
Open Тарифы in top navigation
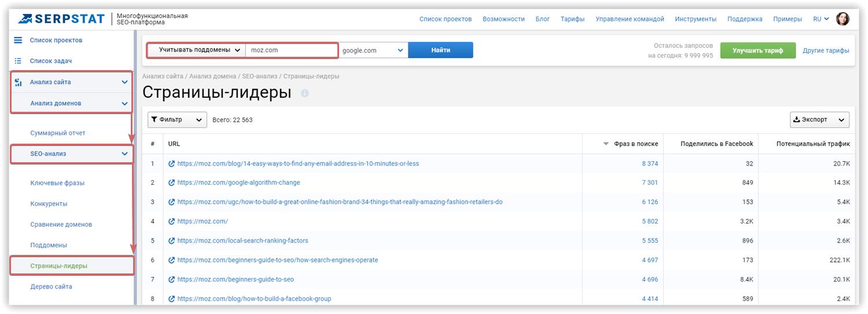click(x=572, y=19)
